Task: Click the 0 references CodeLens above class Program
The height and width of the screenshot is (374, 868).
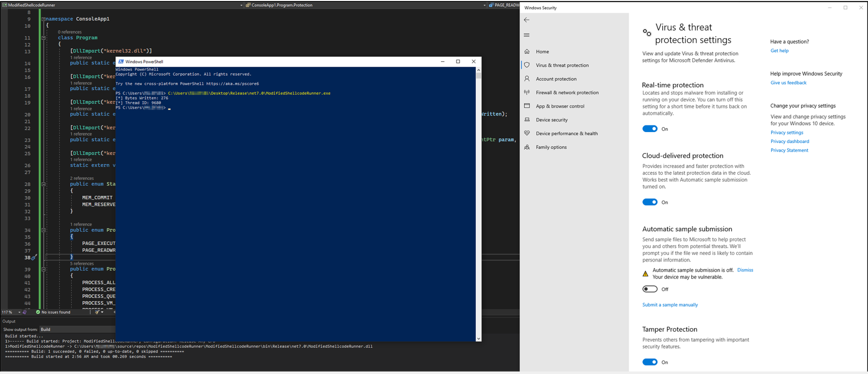Action: click(70, 32)
